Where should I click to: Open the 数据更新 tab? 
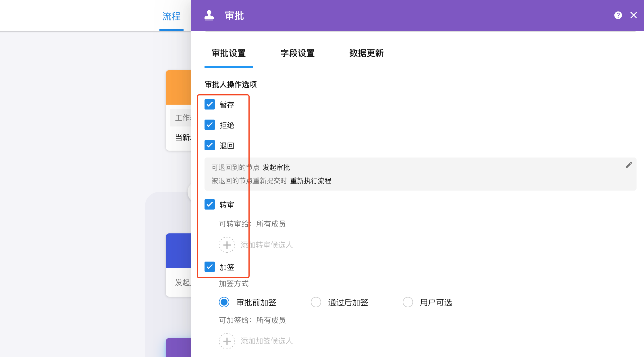tap(366, 53)
